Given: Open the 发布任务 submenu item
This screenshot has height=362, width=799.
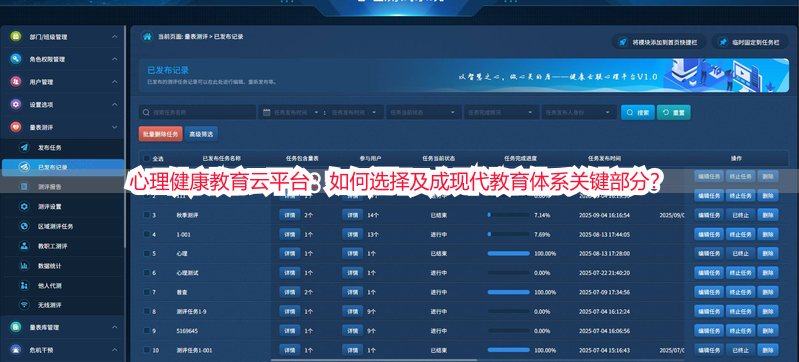Looking at the screenshot, I should click(63, 147).
